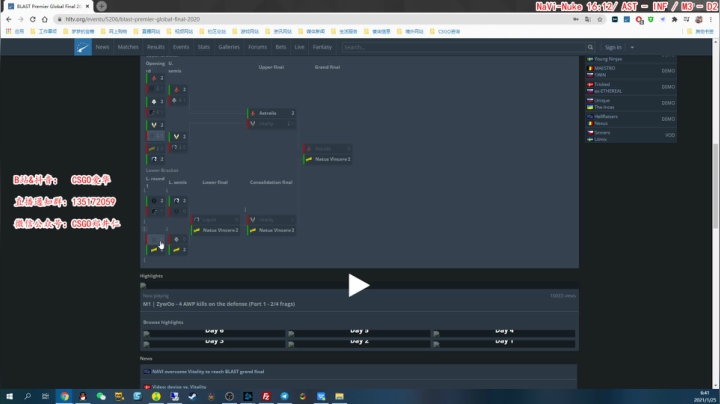The height and width of the screenshot is (404, 720).
Task: Open FileZilla from the taskbar
Action: [266, 396]
